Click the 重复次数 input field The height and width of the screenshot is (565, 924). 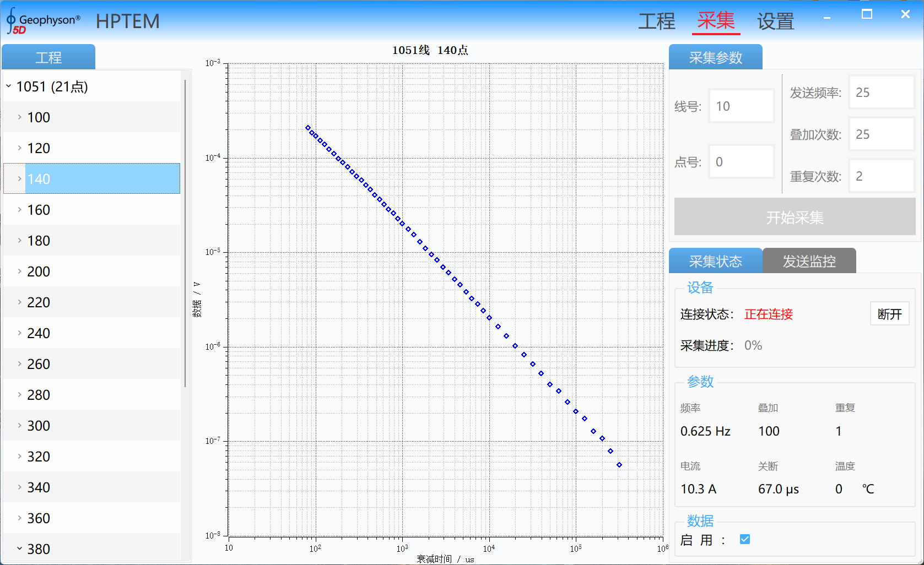[x=881, y=176]
